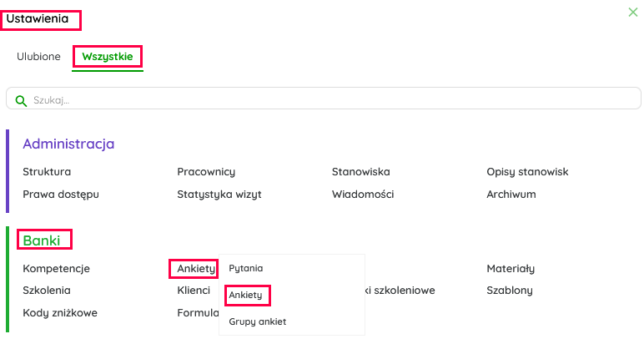Choose Pytania from the Ankiety submenu
The width and height of the screenshot is (644, 344).
click(x=246, y=268)
